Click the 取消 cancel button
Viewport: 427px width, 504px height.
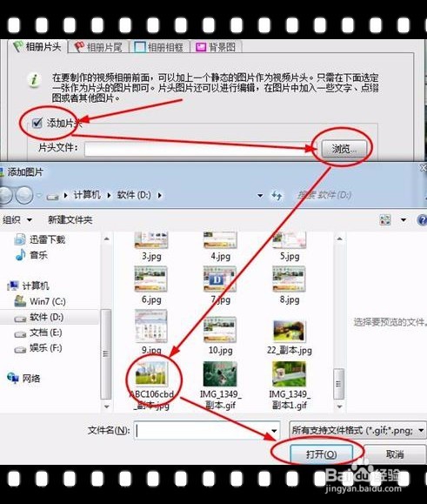(x=395, y=454)
